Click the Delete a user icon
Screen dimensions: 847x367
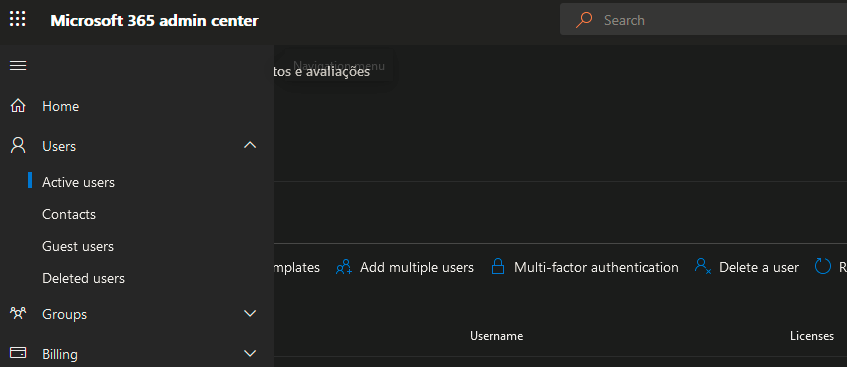[703, 266]
